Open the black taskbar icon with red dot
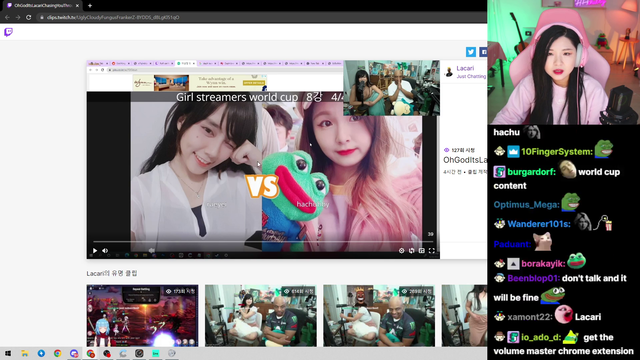 107,353
